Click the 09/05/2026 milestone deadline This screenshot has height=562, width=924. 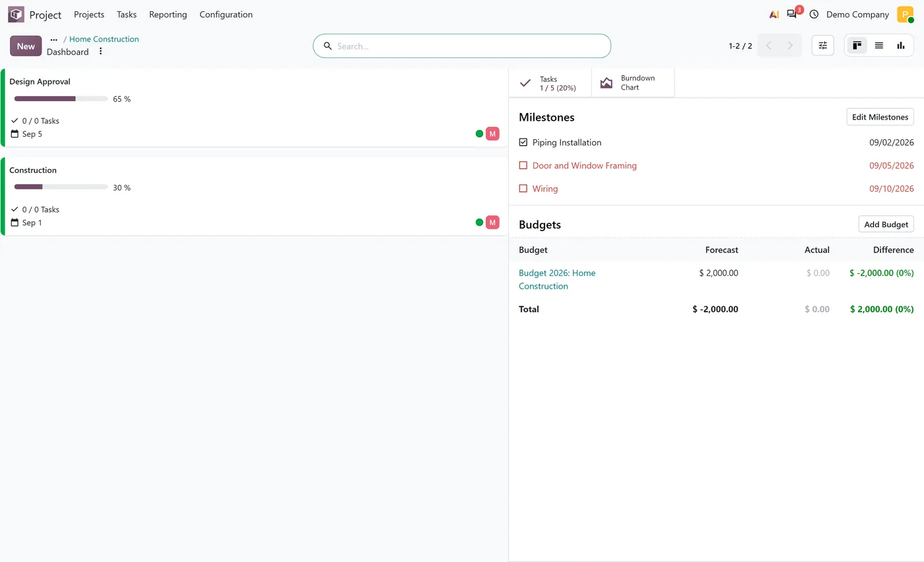click(x=892, y=165)
